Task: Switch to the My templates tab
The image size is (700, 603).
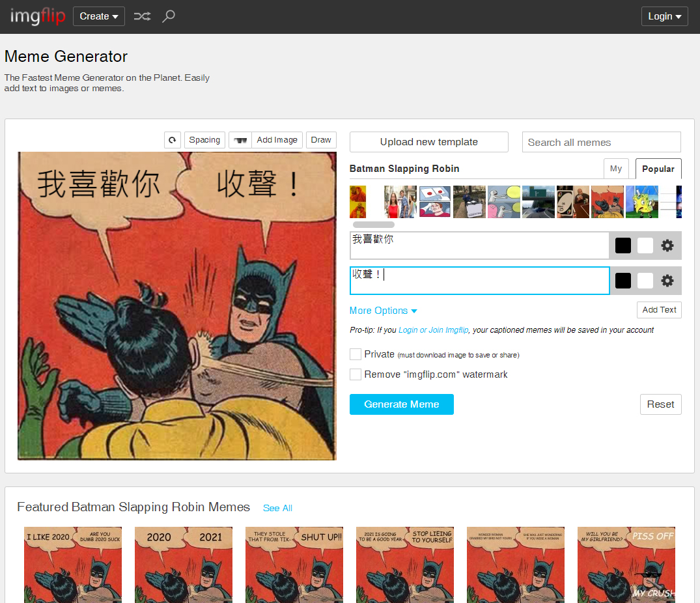Action: coord(616,169)
